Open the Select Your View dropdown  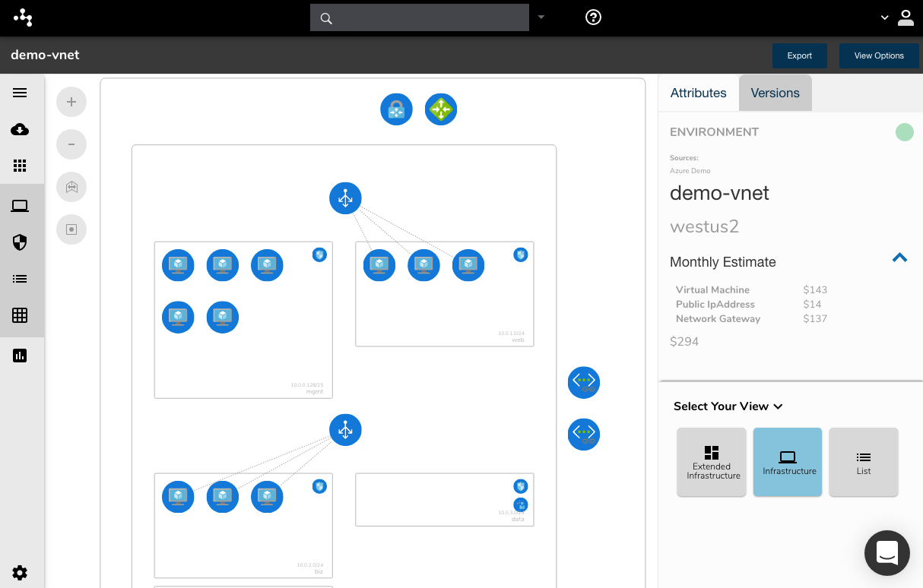click(x=778, y=406)
